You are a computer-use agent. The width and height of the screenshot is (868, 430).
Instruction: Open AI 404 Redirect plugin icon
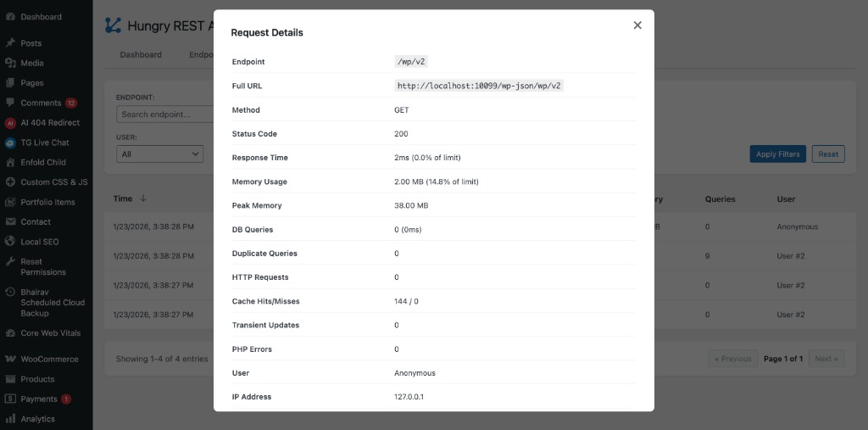coord(10,123)
